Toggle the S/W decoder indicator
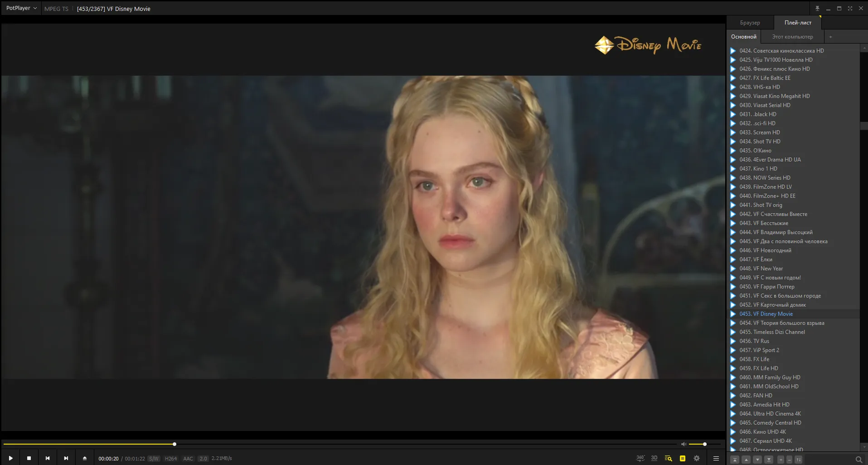Viewport: 868px width, 465px height. [154, 459]
